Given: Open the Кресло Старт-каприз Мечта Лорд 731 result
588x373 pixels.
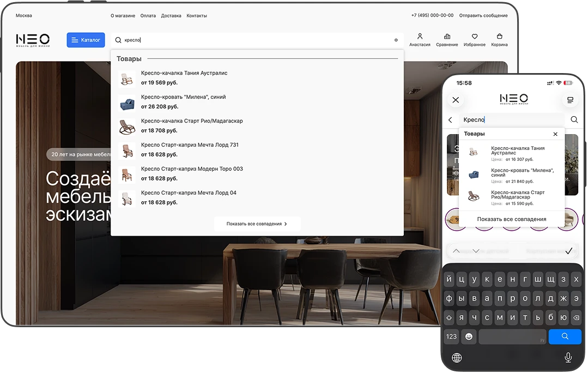Looking at the screenshot, I should (190, 145).
